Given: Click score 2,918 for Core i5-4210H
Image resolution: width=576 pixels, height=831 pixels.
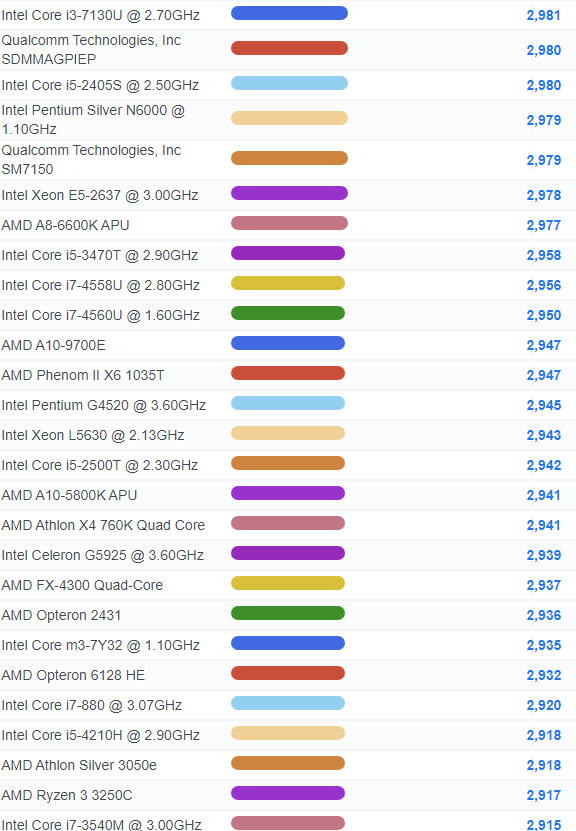Looking at the screenshot, I should click(x=544, y=735).
